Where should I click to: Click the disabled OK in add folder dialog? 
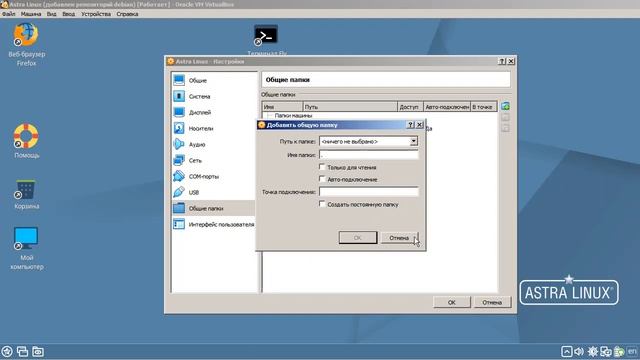tap(358, 238)
